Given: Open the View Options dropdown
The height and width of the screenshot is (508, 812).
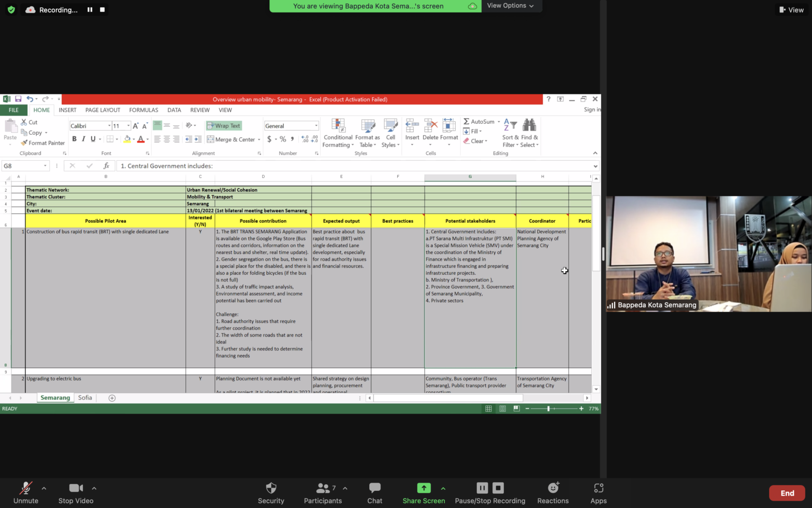Looking at the screenshot, I should point(510,6).
